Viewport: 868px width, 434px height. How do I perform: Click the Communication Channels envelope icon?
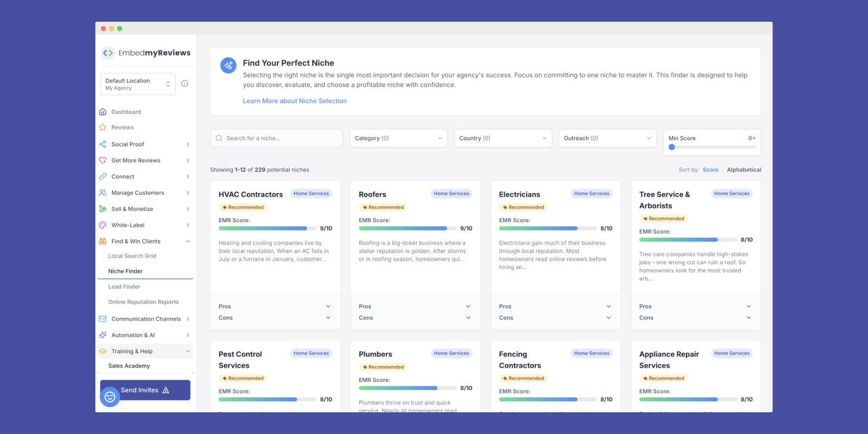coord(103,319)
